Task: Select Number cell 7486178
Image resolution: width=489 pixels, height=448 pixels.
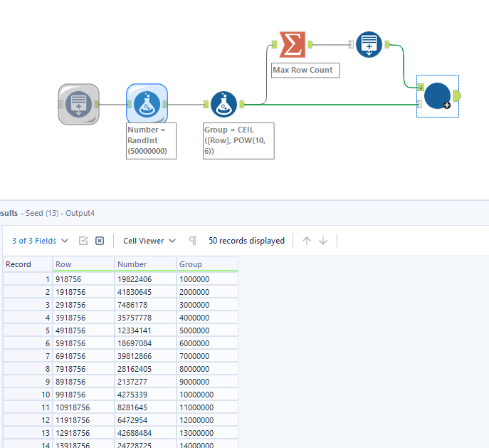Action: pos(145,305)
